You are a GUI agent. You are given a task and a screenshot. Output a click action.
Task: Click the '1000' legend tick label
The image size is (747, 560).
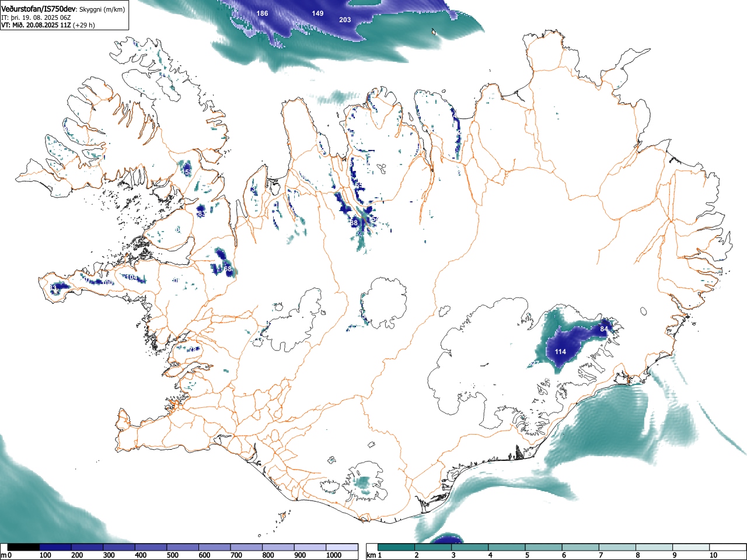(x=334, y=555)
